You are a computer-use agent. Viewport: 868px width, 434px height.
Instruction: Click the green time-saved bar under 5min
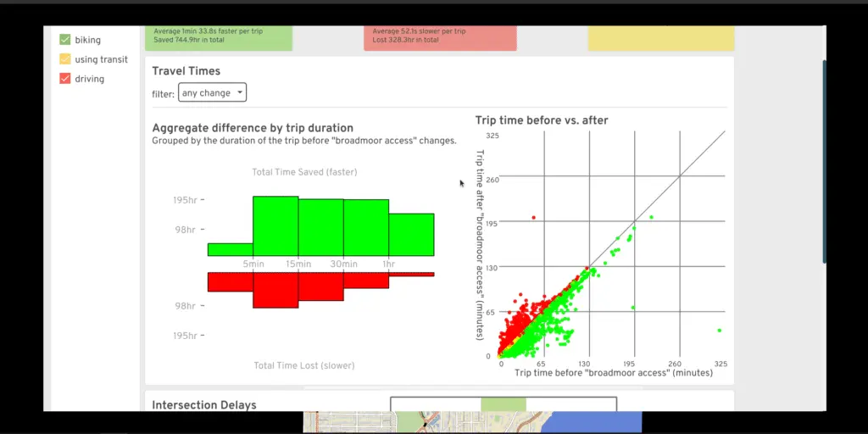[x=230, y=249]
